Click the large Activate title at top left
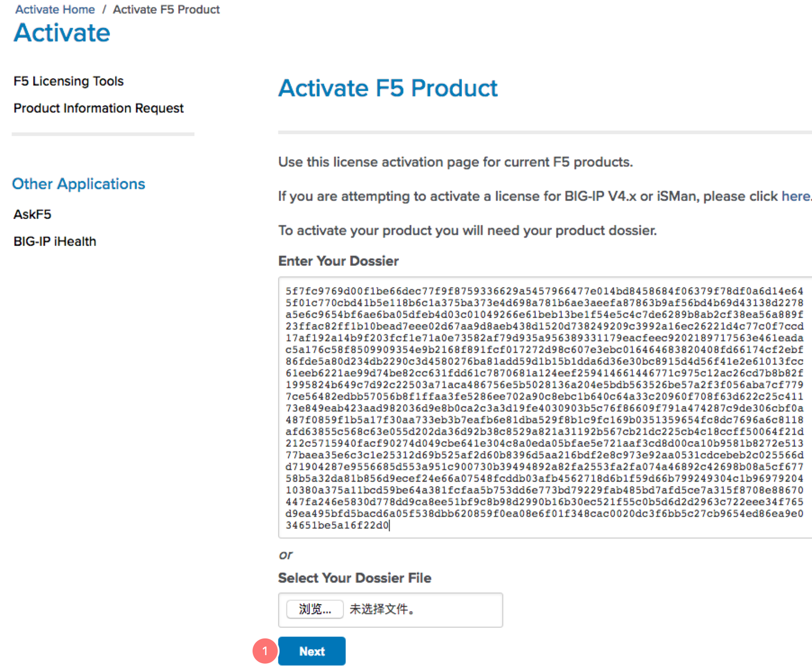The width and height of the screenshot is (812, 670). click(x=62, y=33)
